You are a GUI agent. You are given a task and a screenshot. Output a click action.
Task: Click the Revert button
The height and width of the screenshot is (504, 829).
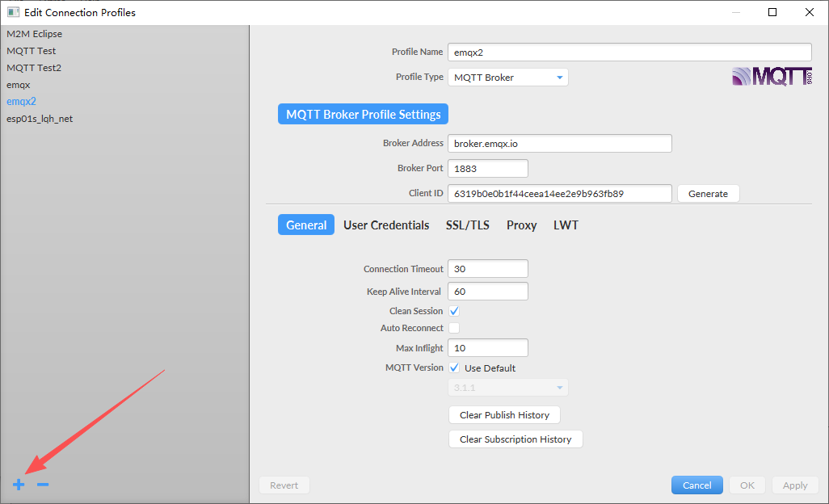tap(284, 485)
